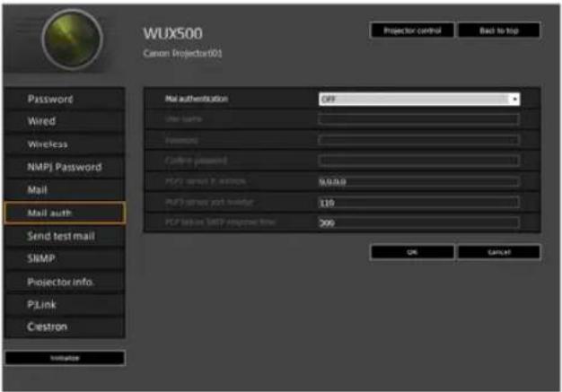Go to Wireless settings
The image size is (562, 392).
(x=65, y=144)
